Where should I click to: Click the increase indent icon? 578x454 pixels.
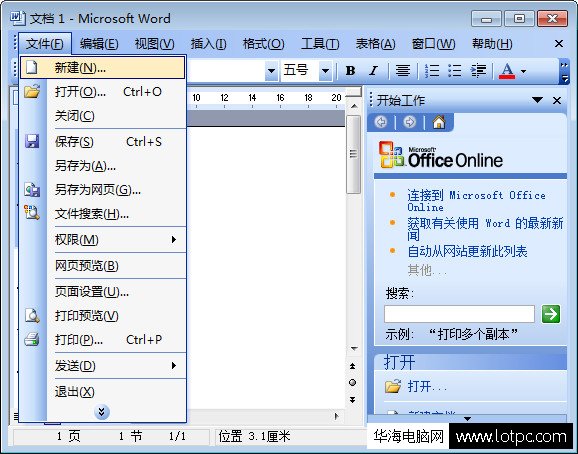[478, 70]
